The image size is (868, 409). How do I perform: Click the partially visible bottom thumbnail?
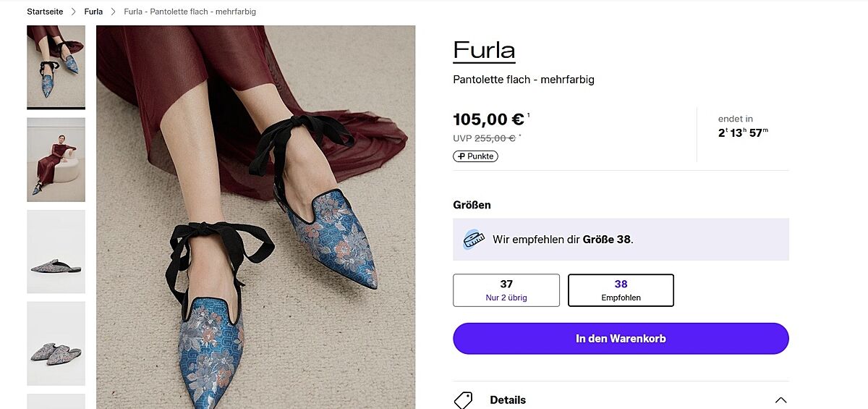(56, 401)
